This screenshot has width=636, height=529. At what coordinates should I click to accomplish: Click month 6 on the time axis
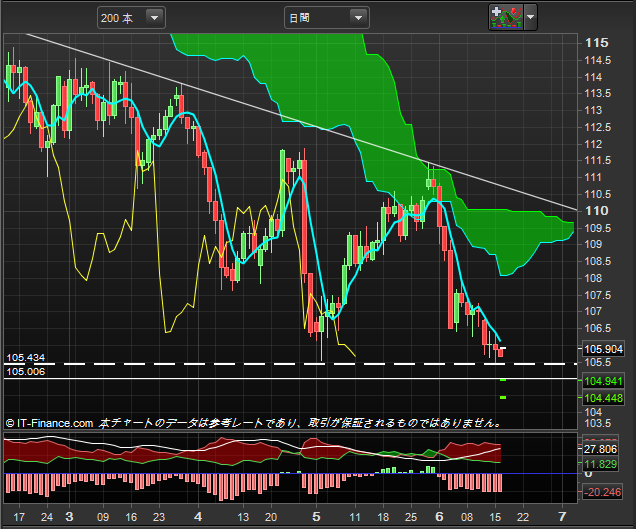coord(439,516)
